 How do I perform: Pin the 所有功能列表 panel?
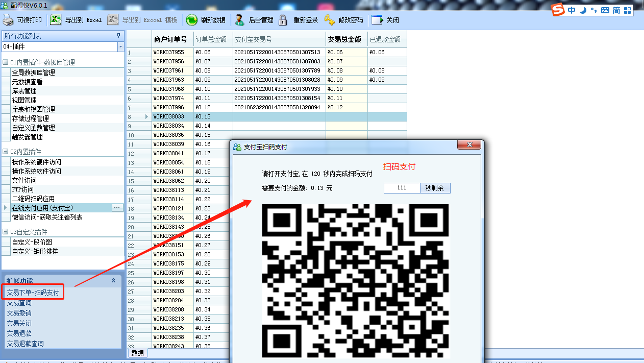[119, 36]
